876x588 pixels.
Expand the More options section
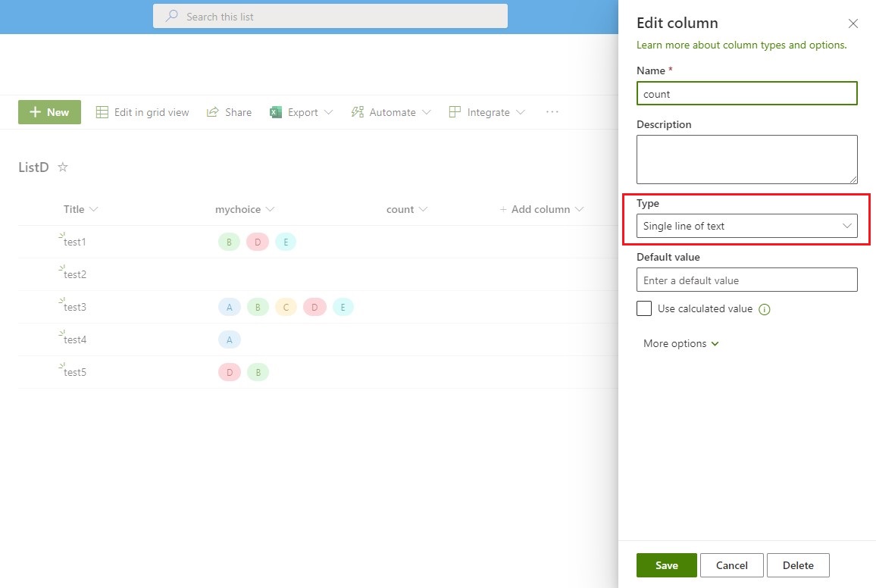(680, 343)
